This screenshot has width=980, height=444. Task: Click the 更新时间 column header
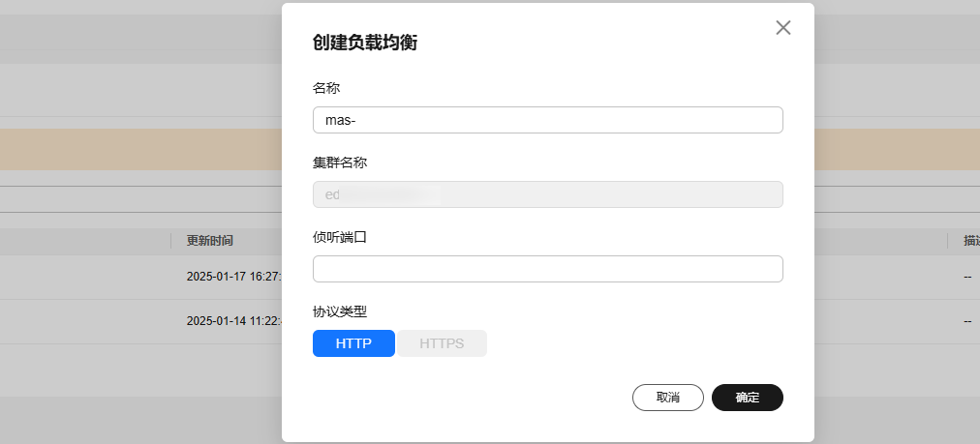[x=210, y=240]
